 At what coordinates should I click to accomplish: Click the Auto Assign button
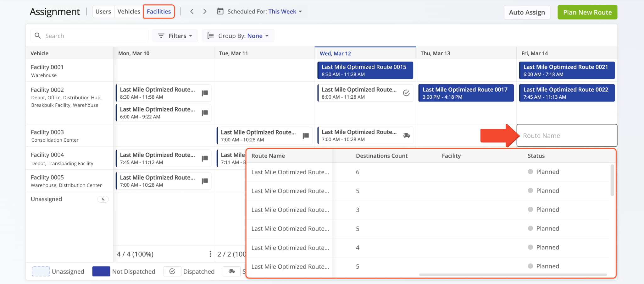tap(527, 12)
